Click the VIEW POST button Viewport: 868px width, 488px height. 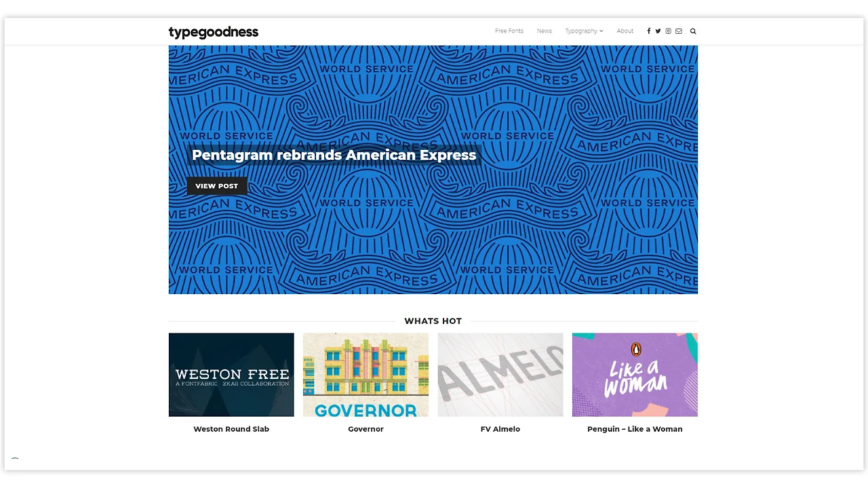[217, 186]
